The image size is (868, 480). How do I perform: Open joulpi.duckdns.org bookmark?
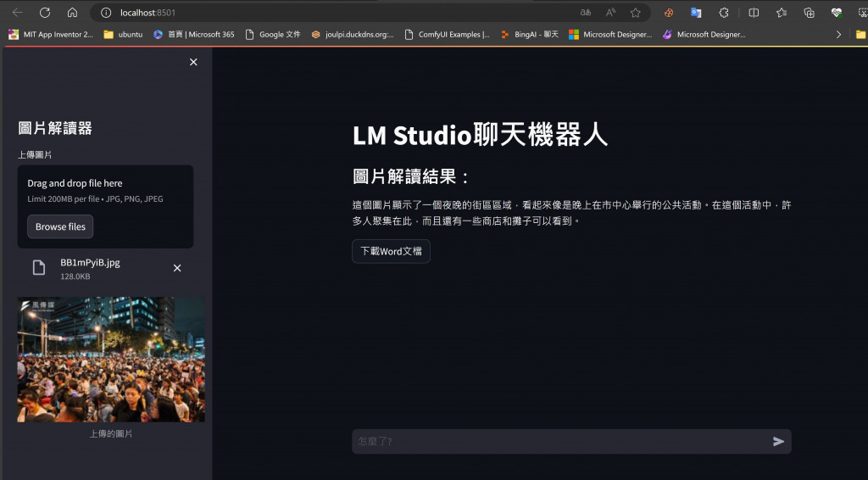tap(353, 34)
